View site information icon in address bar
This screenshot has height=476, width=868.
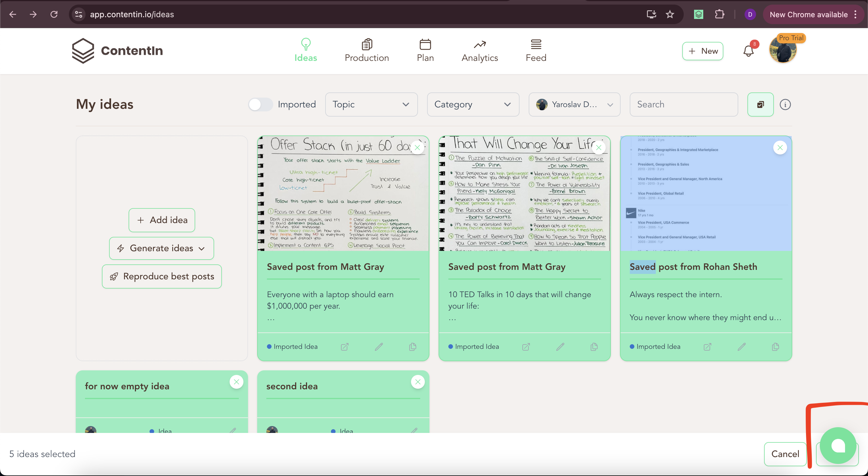[x=79, y=14]
